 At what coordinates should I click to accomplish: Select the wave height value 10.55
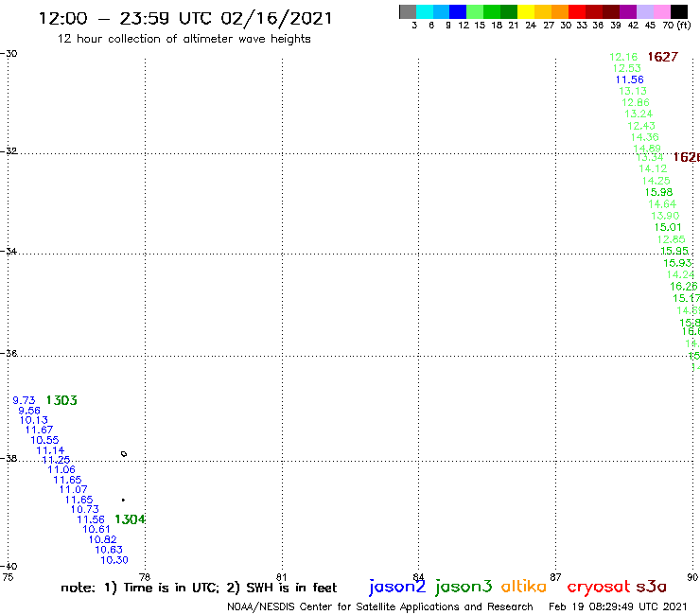[44, 440]
